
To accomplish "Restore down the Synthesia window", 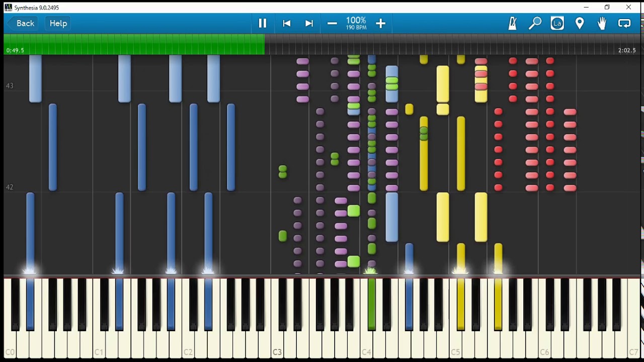I will pyautogui.click(x=607, y=8).
